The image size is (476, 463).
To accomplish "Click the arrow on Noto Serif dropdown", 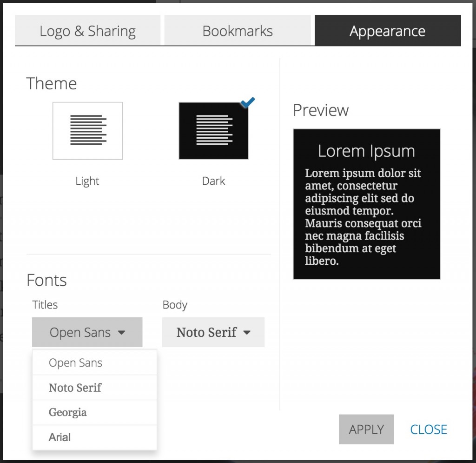I will click(247, 333).
